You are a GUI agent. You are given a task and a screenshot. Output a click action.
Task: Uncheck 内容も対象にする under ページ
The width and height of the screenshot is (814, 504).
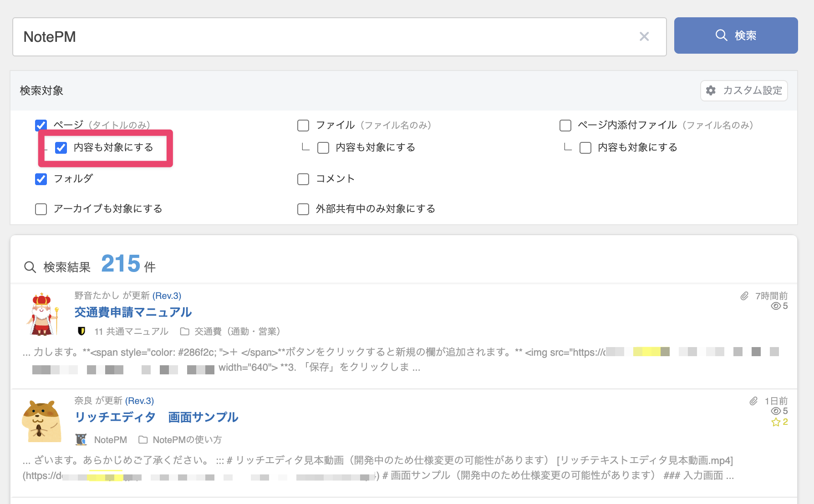coord(61,147)
